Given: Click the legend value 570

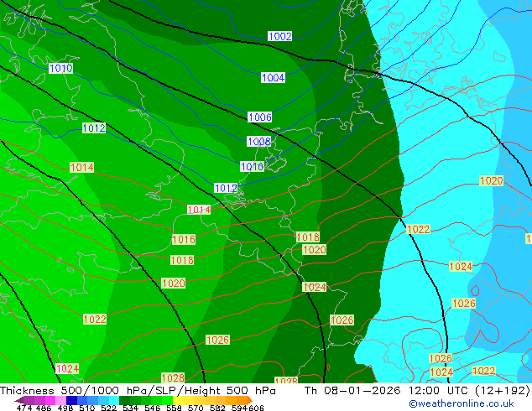Looking at the screenshot, I should 196,408.
